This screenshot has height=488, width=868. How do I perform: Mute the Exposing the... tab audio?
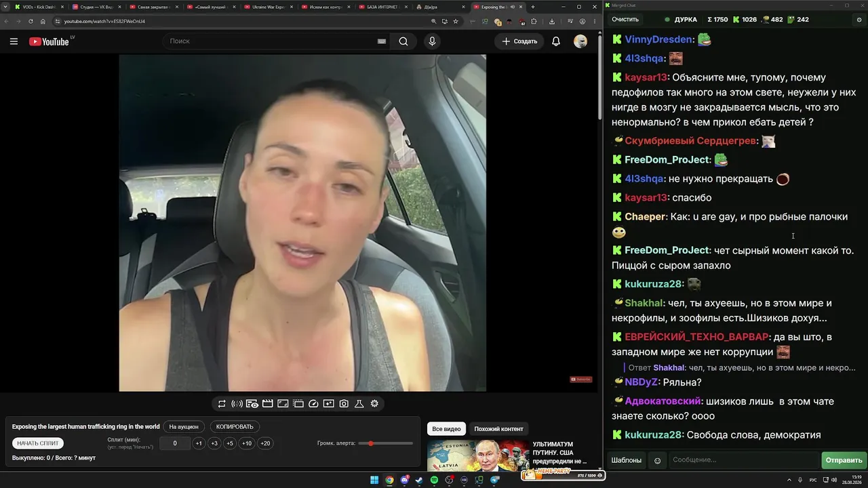pyautogui.click(x=512, y=7)
